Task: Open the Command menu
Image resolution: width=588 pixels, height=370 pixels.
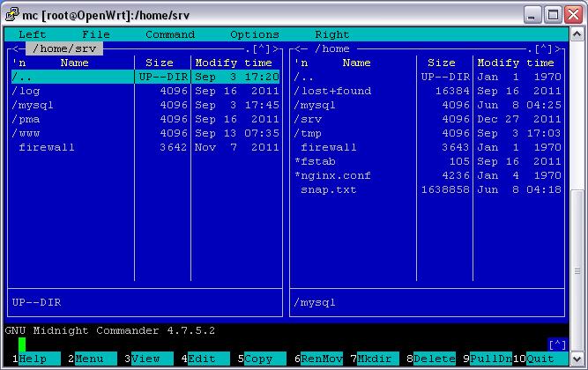Action: (x=169, y=34)
